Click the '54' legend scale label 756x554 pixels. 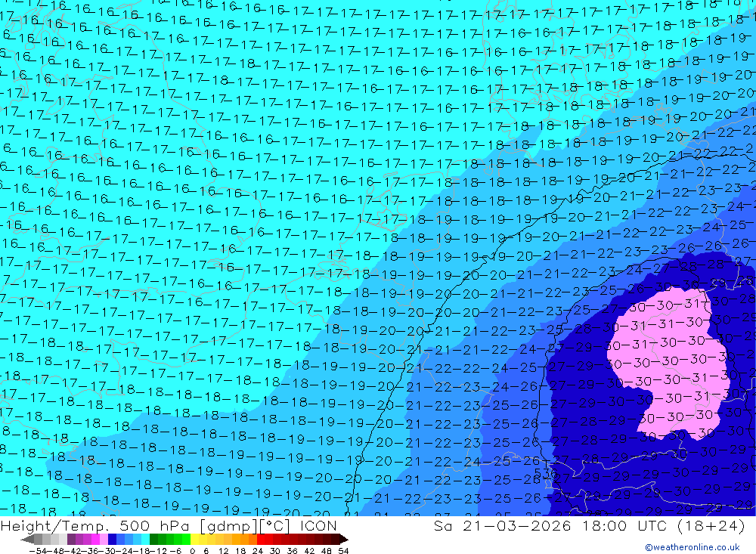click(x=343, y=551)
